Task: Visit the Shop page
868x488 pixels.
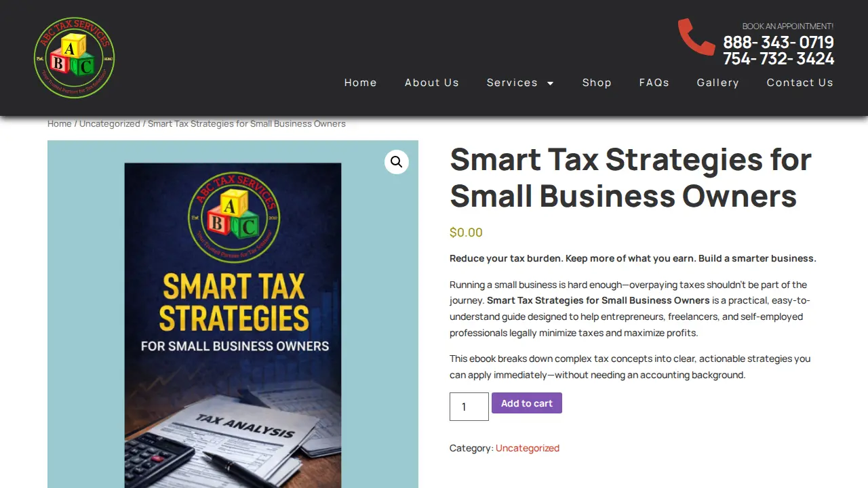Action: coord(597,83)
